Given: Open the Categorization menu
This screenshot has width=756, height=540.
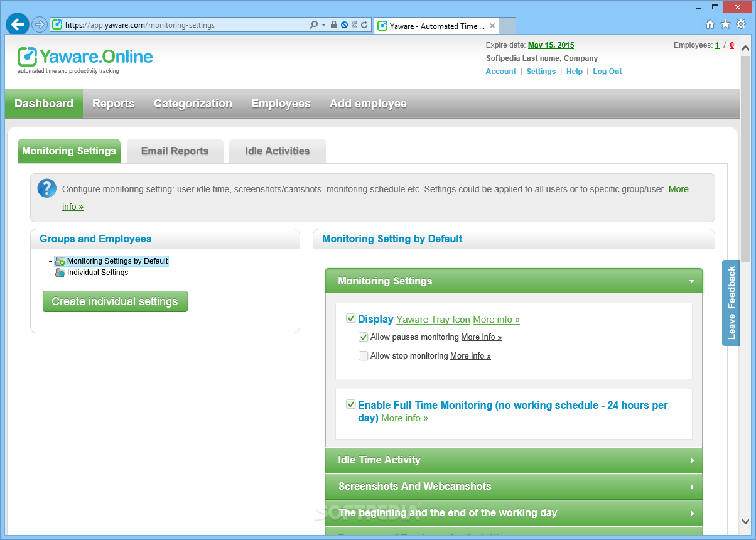Looking at the screenshot, I should pos(193,104).
